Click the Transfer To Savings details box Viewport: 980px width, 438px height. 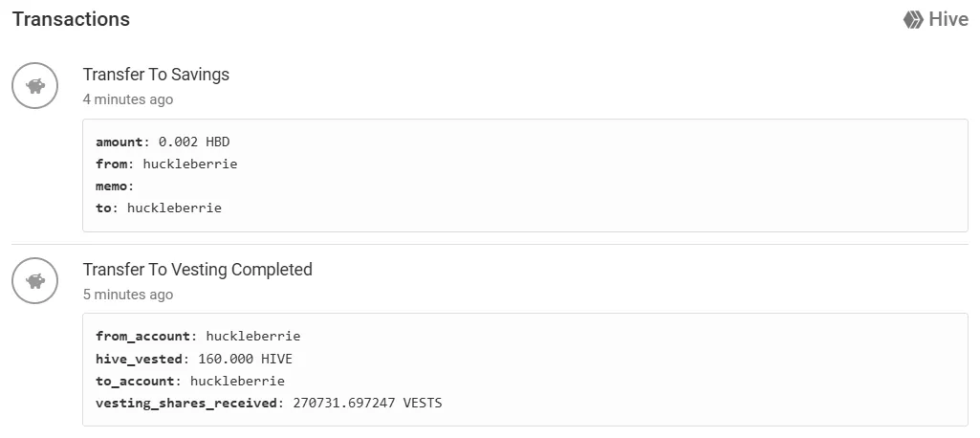(525, 176)
